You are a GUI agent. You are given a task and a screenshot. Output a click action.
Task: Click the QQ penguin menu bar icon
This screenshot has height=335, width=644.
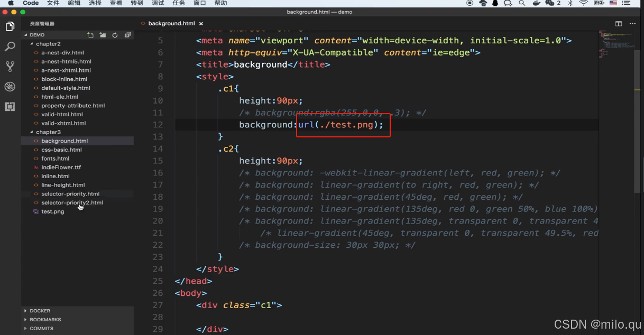coord(495,3)
